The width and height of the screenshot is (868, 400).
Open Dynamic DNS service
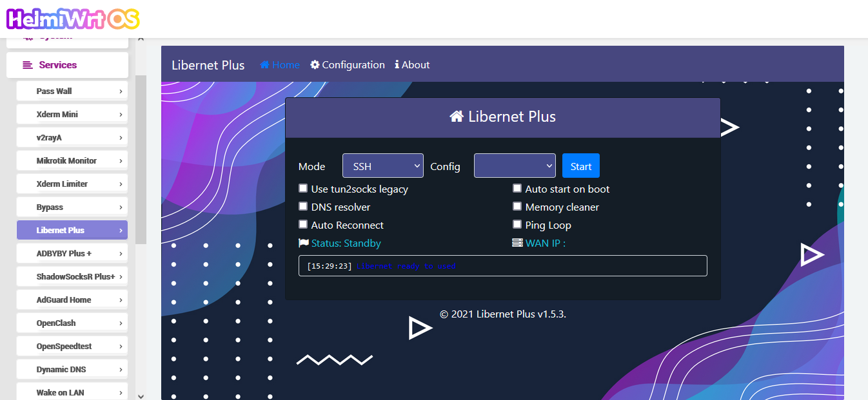(72, 369)
